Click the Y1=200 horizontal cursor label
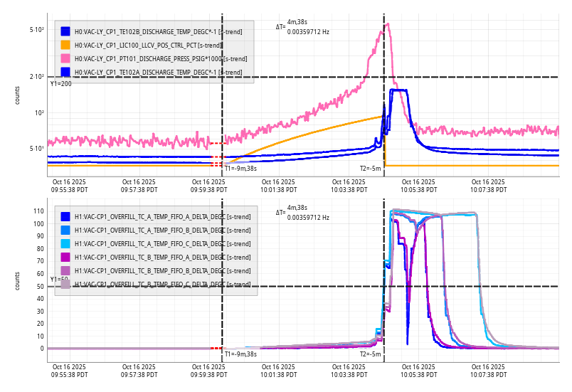The width and height of the screenshot is (572, 392). [x=60, y=84]
